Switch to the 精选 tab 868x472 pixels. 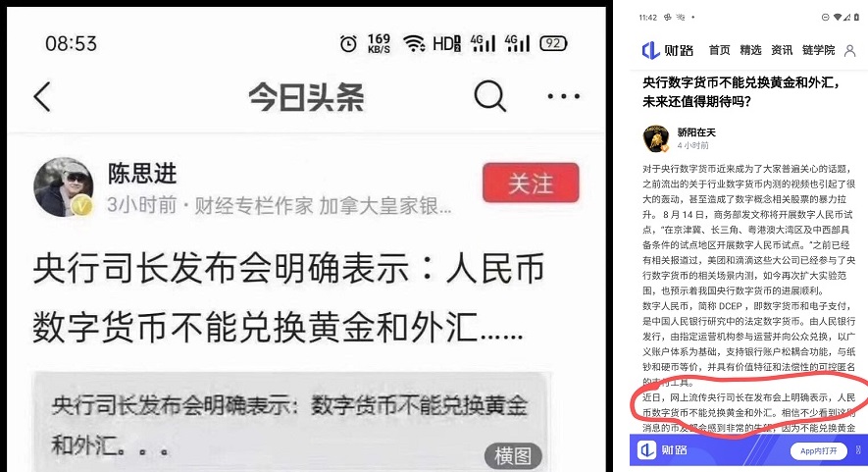tap(750, 50)
